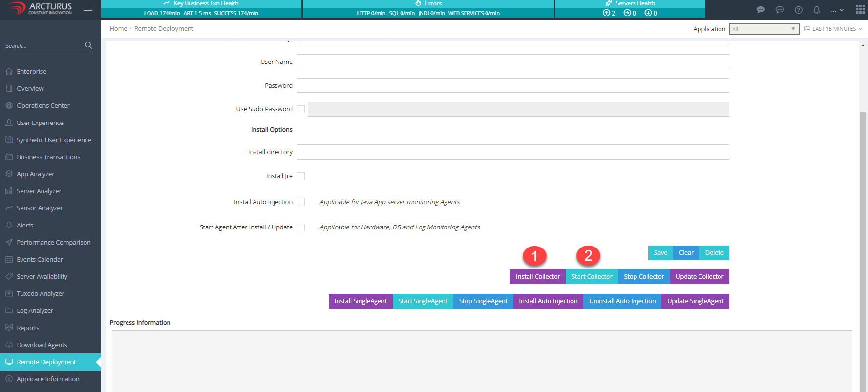Click the sidebar search magnifier icon
This screenshot has height=392, width=868.
(x=88, y=45)
